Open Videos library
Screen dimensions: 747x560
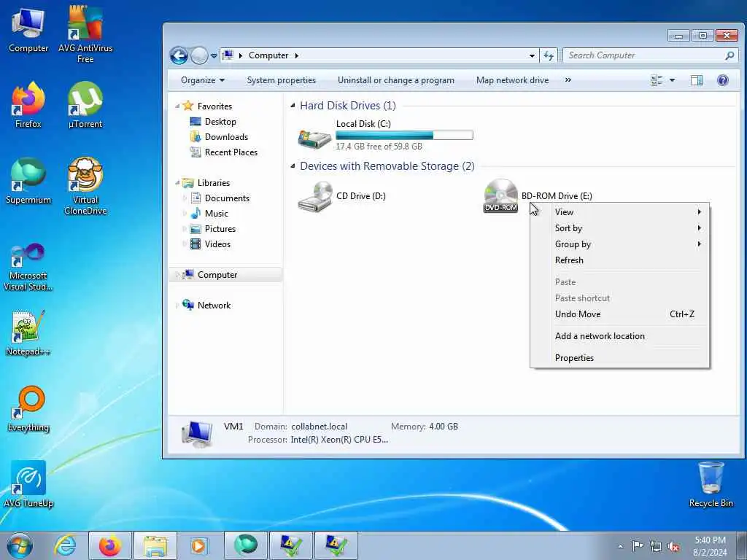tap(217, 244)
